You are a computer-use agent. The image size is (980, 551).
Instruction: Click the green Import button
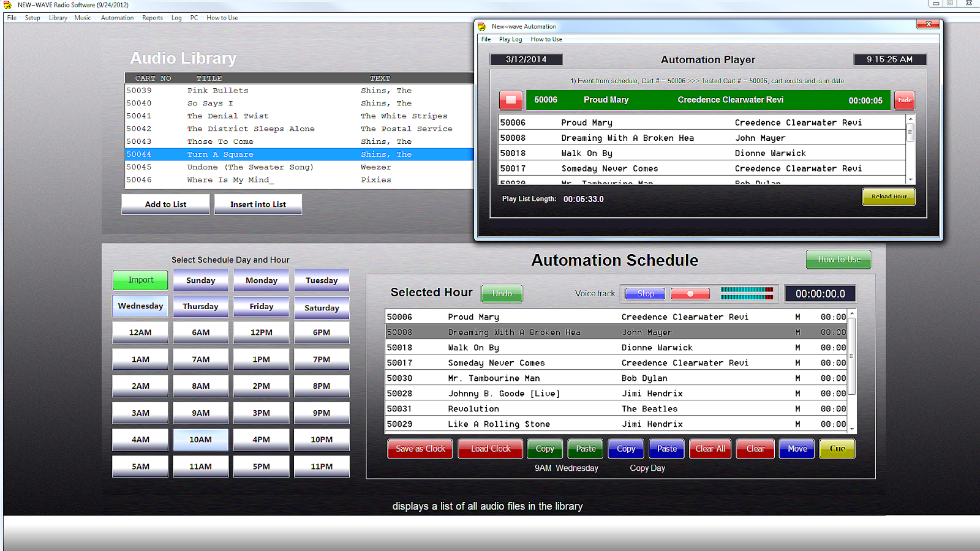[140, 280]
